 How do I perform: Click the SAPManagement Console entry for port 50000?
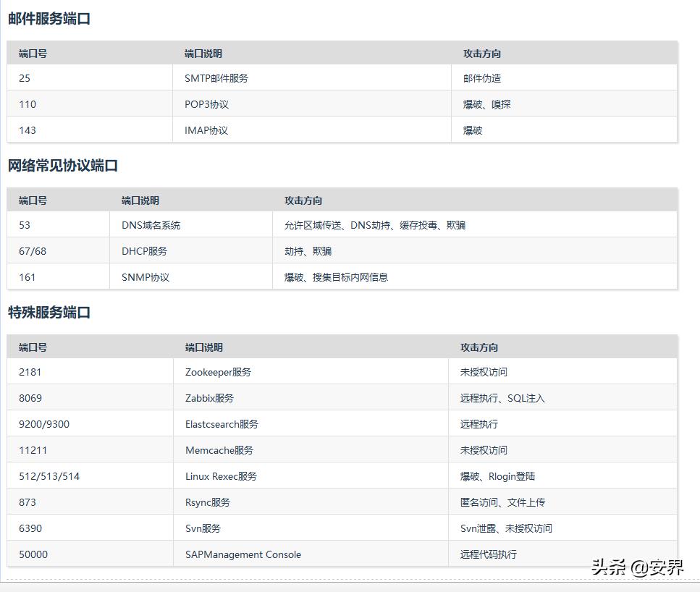[x=243, y=554]
